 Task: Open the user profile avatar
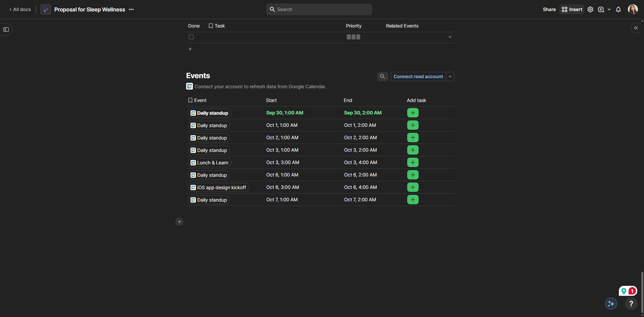point(633,9)
